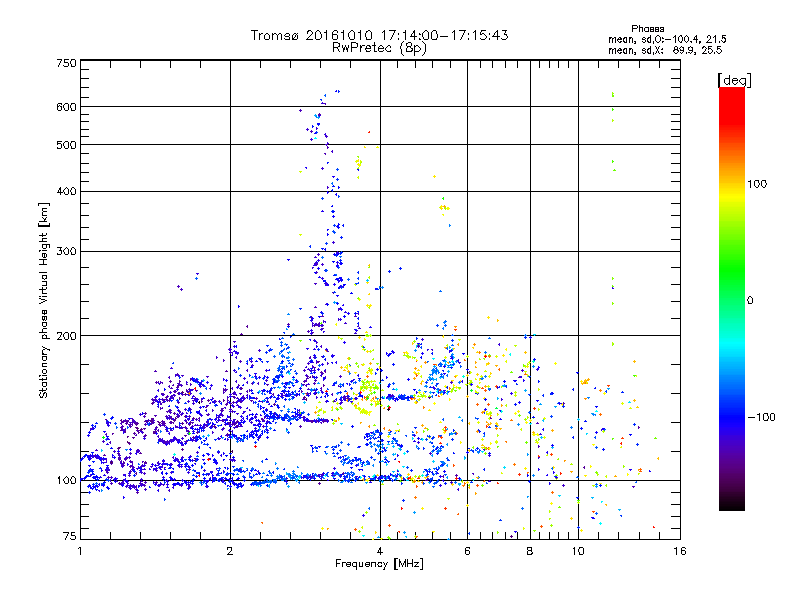Image resolution: width=800 pixels, height=600 pixels.
Task: Click the colorbar's -100 degree label
Action: pos(761,417)
